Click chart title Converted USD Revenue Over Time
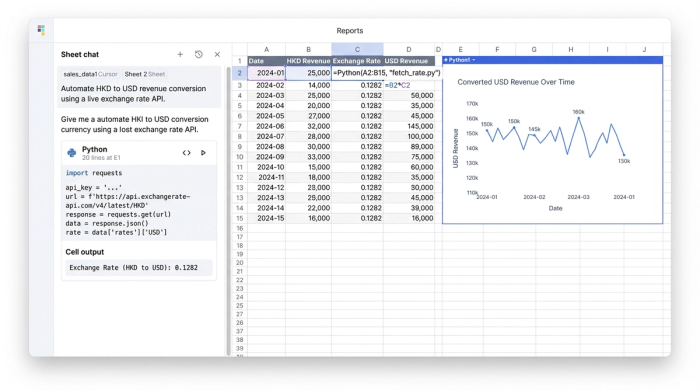This screenshot has height=391, width=700. click(516, 82)
